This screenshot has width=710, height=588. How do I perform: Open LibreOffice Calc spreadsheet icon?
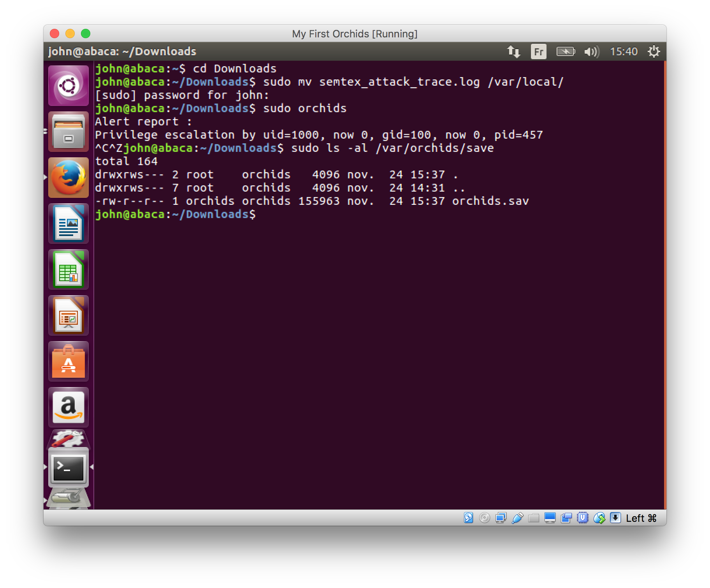point(69,269)
